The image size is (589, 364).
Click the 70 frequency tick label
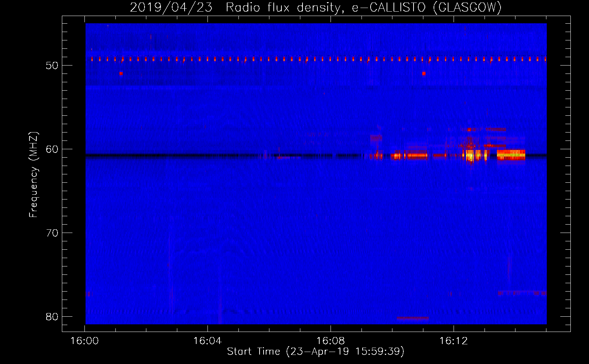52,233
